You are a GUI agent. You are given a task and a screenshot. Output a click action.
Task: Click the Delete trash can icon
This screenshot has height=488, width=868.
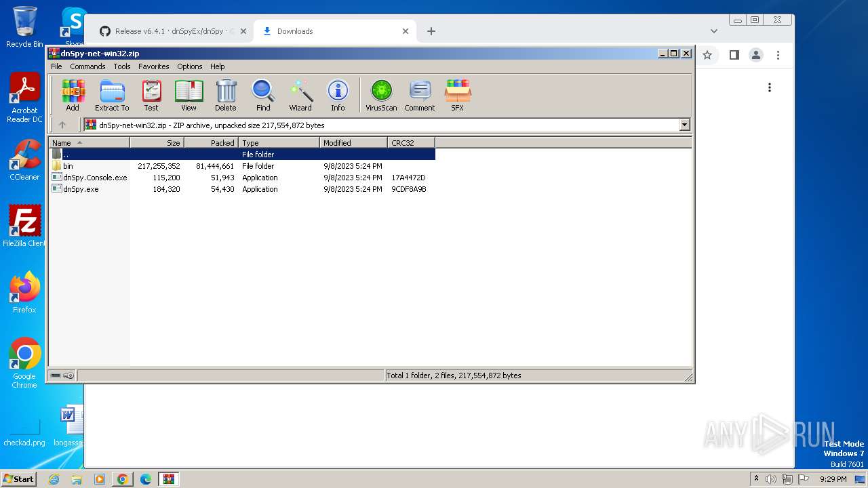coord(226,95)
